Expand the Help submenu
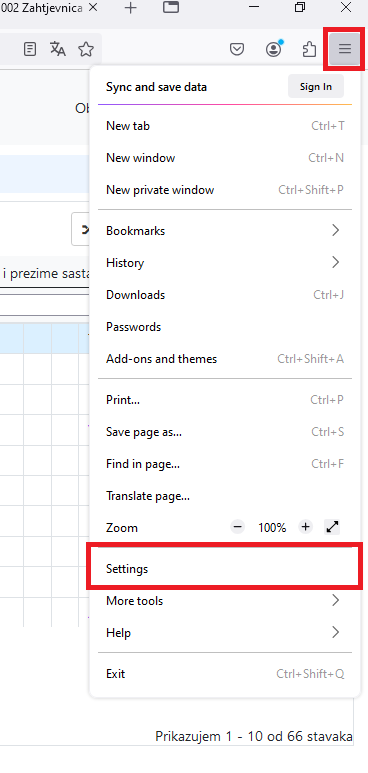The width and height of the screenshot is (368, 773). 225,632
